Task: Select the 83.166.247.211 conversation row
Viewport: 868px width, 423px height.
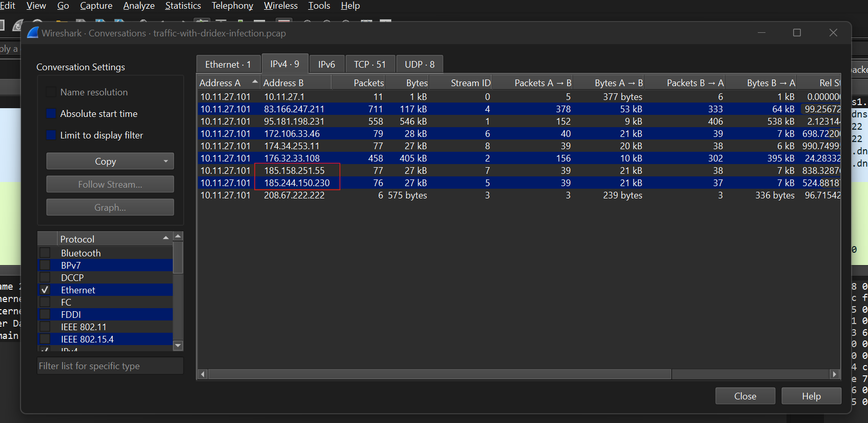Action: pyautogui.click(x=519, y=109)
